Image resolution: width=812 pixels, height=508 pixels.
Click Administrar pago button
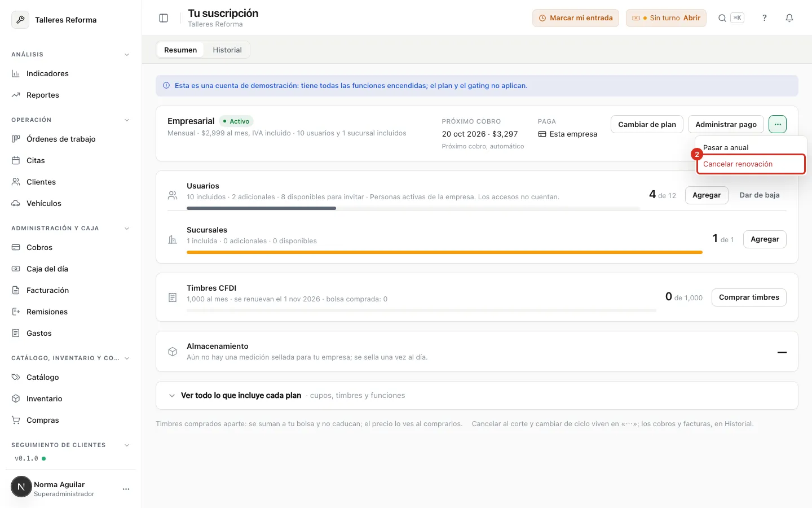(726, 124)
